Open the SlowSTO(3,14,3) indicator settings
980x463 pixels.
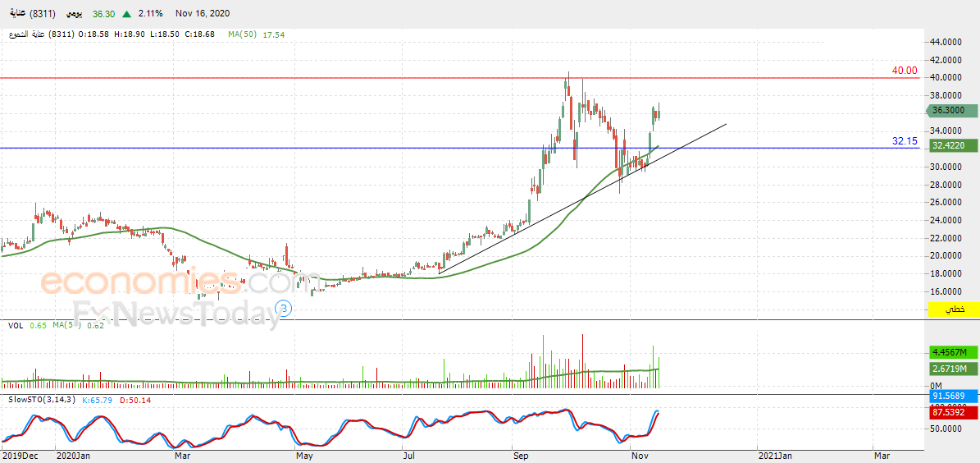pos(43,400)
